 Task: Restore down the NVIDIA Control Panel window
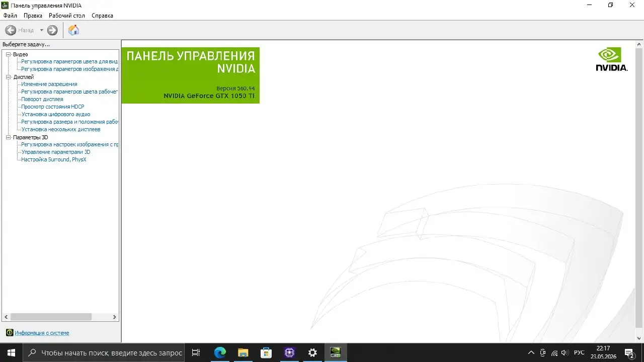(610, 5)
